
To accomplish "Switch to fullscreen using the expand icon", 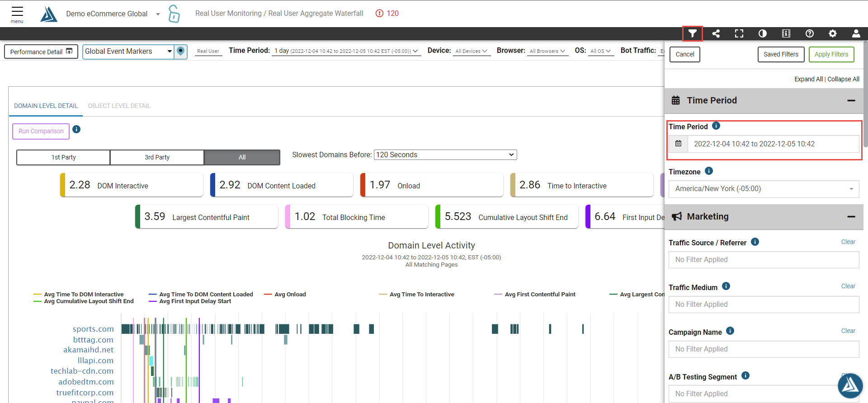I will click(739, 33).
